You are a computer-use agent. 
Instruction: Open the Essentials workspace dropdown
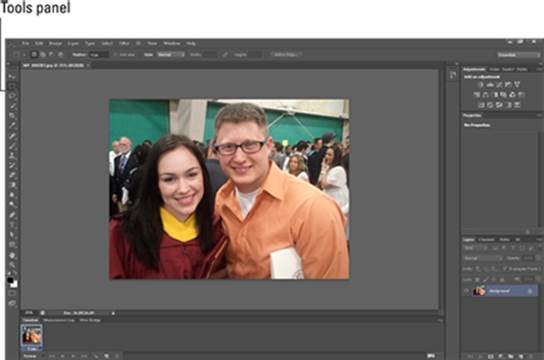click(518, 55)
